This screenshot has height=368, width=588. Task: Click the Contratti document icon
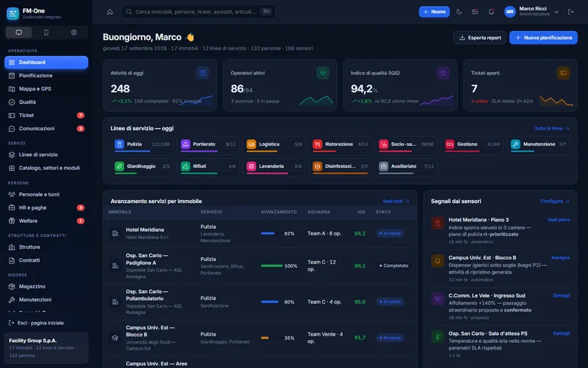12,261
